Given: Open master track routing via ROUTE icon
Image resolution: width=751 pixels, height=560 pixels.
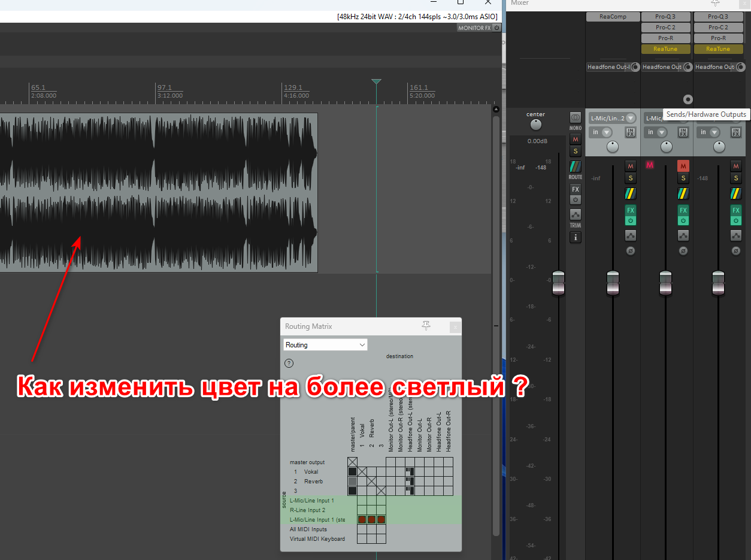Looking at the screenshot, I should tap(576, 167).
